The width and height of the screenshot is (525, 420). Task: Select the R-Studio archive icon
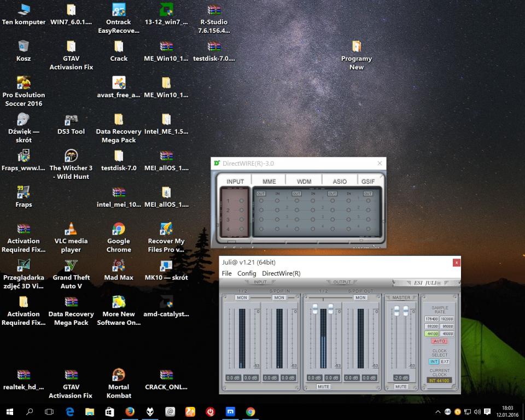point(214,19)
